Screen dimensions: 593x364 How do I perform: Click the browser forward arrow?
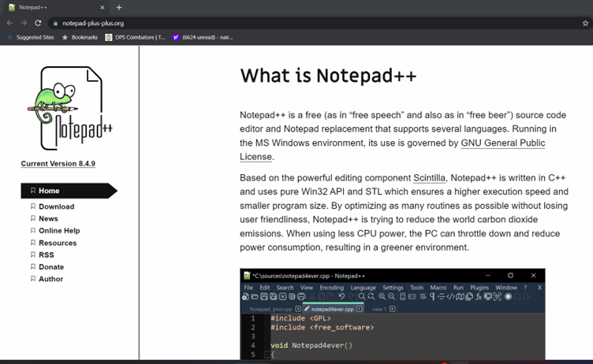[24, 23]
